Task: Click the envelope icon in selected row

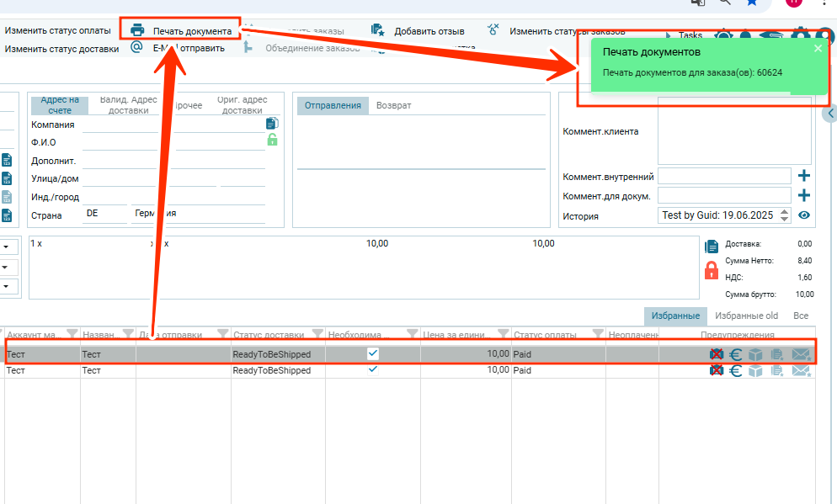Action: click(801, 355)
